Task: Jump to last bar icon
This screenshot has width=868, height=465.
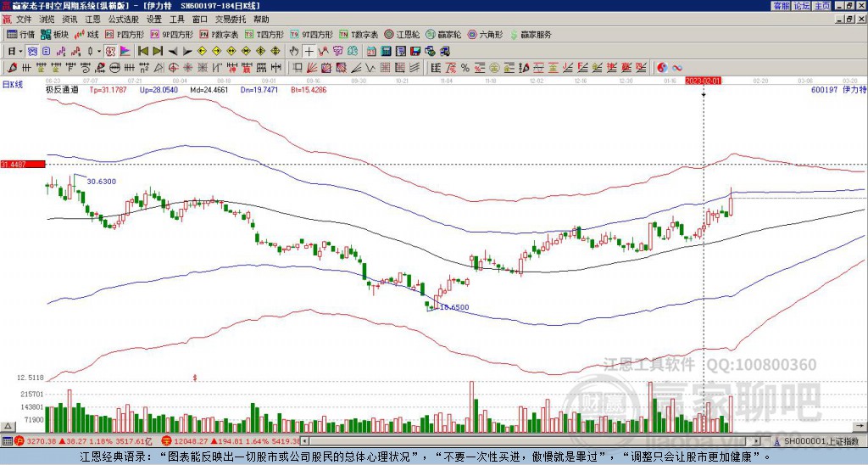Action: [x=158, y=52]
